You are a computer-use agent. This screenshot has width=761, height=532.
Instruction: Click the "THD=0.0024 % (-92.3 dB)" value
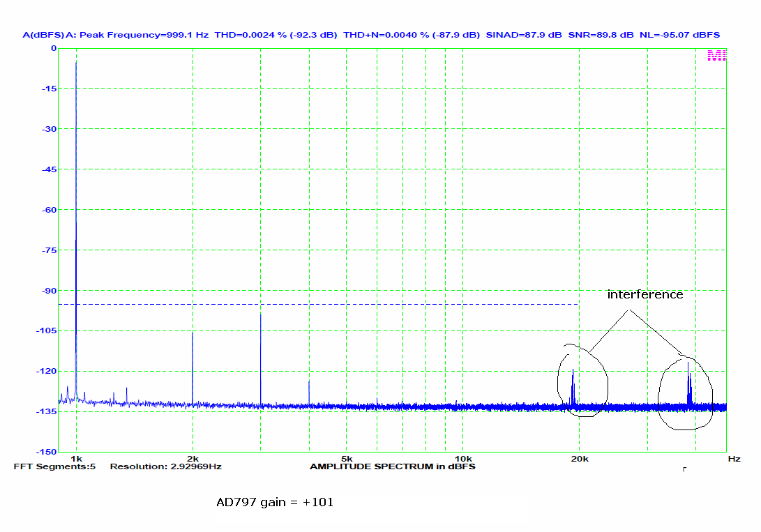(x=276, y=35)
